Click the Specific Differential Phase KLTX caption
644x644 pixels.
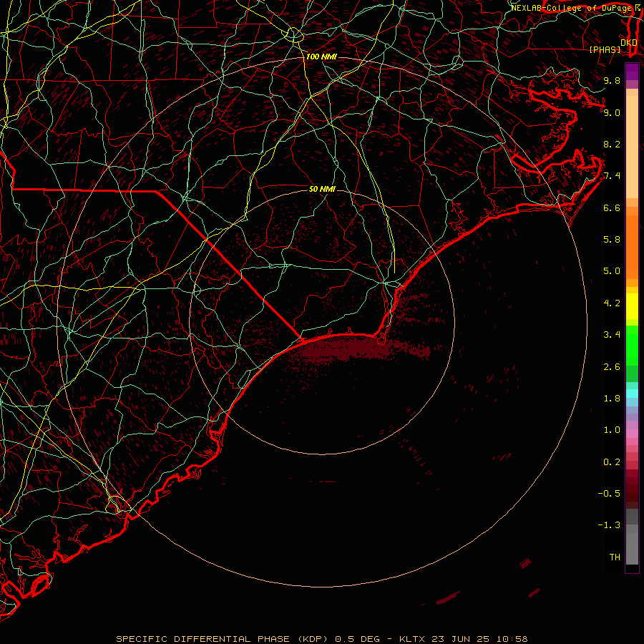pyautogui.click(x=322, y=639)
